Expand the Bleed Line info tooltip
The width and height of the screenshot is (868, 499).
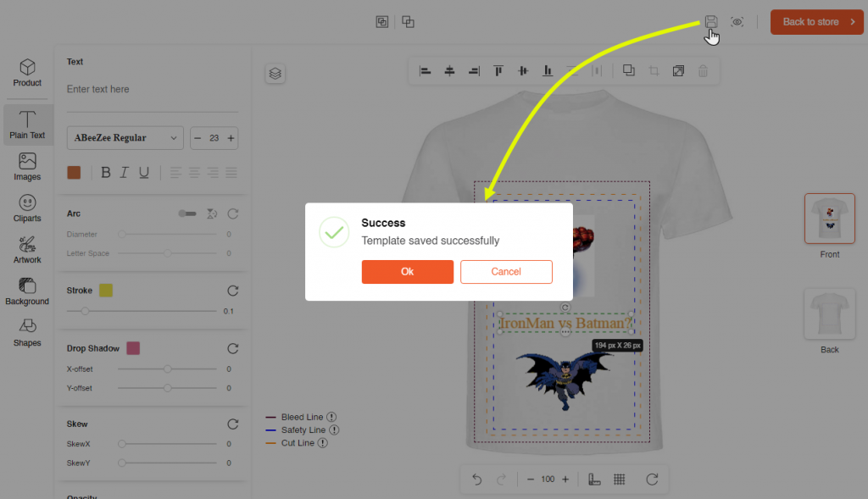click(332, 416)
